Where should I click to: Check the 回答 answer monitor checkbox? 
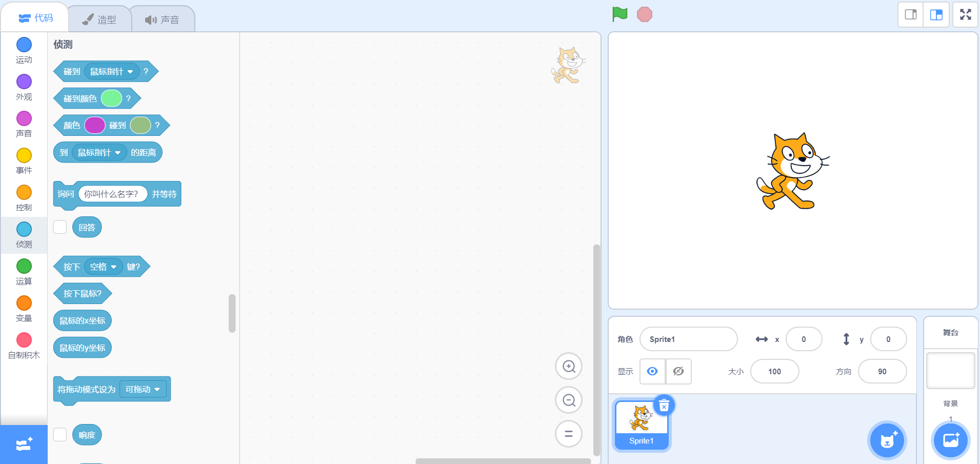point(60,227)
